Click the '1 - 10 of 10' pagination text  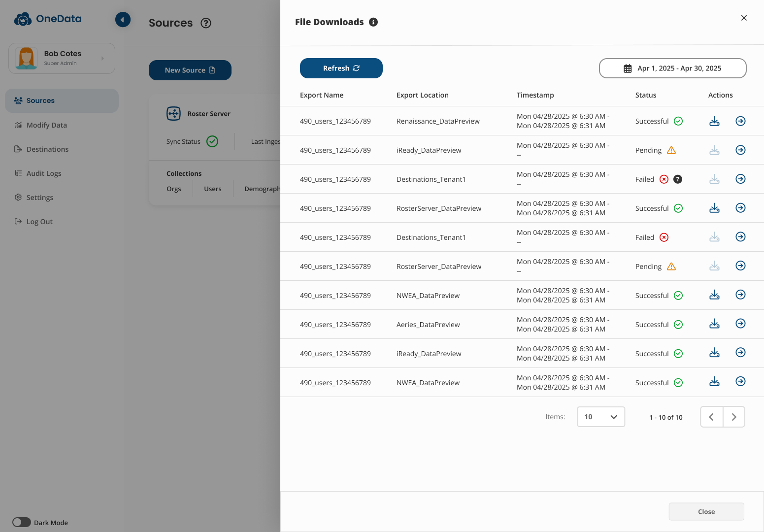click(665, 417)
